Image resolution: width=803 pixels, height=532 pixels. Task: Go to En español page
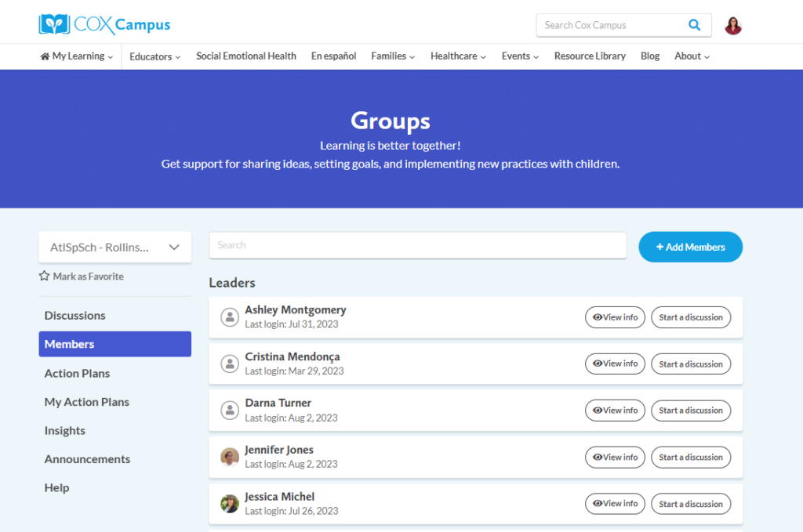tap(333, 56)
